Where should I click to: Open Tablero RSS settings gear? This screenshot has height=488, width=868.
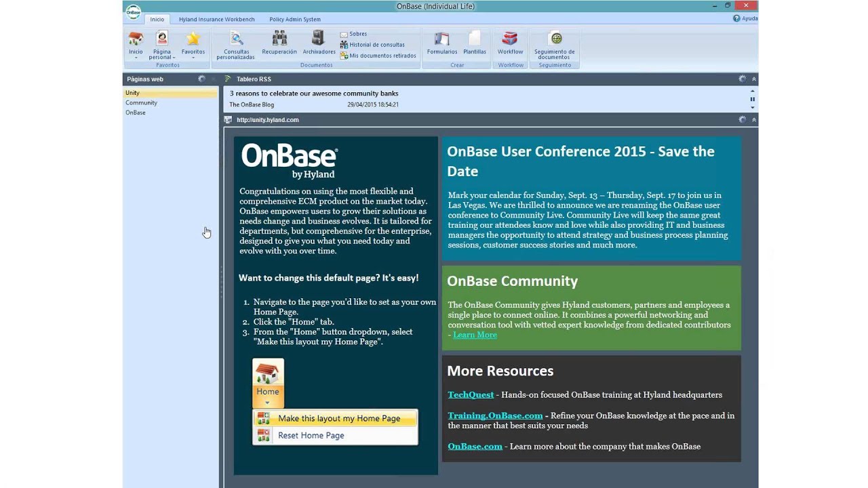tap(742, 79)
